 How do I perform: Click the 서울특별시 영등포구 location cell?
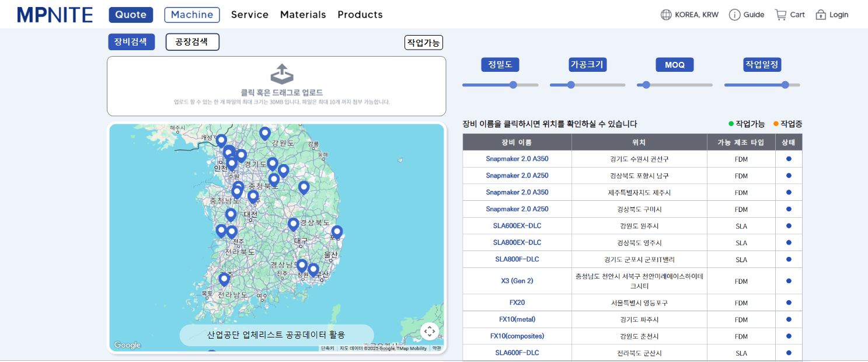[x=639, y=302]
